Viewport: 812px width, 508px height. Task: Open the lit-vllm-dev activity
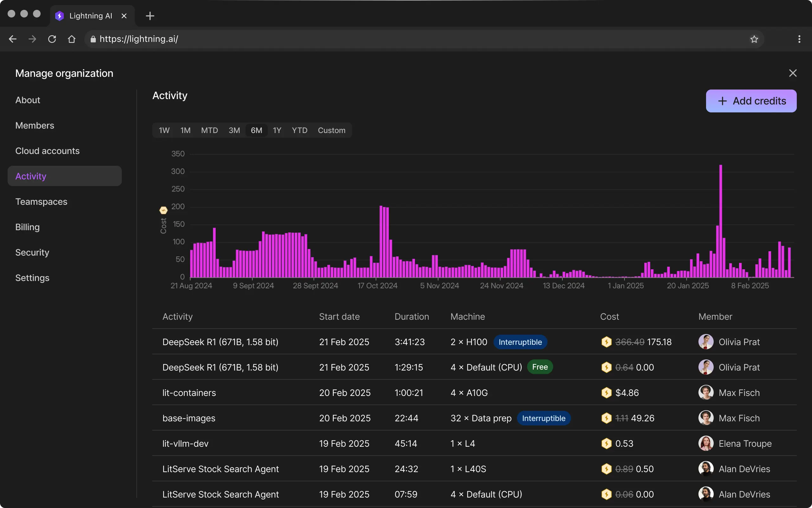tap(185, 444)
